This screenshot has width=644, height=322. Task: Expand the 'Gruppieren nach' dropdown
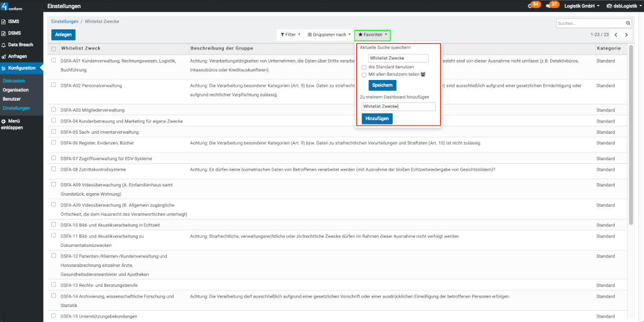(x=329, y=34)
